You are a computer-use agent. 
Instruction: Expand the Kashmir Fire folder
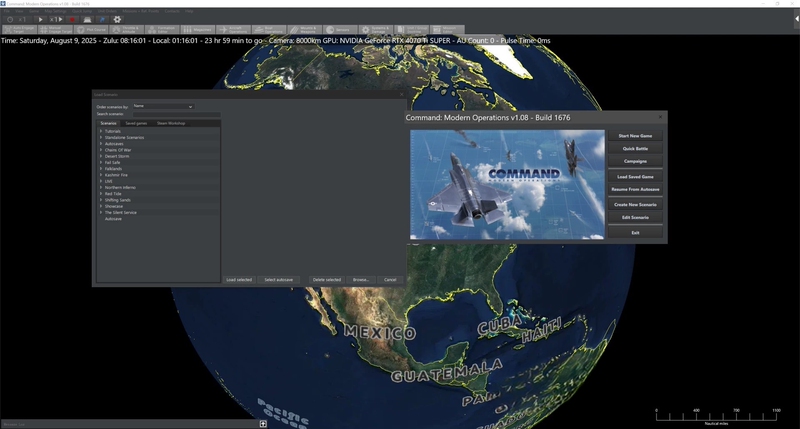(x=101, y=175)
